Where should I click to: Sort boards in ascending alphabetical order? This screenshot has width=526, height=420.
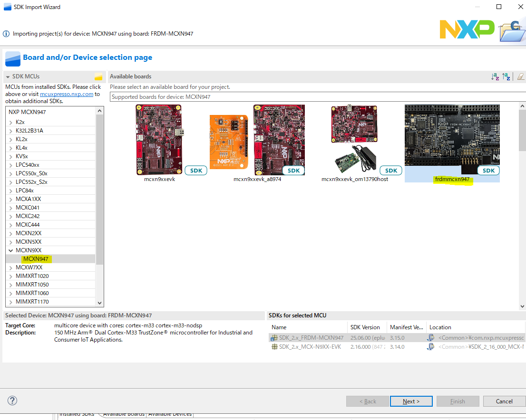coord(496,76)
